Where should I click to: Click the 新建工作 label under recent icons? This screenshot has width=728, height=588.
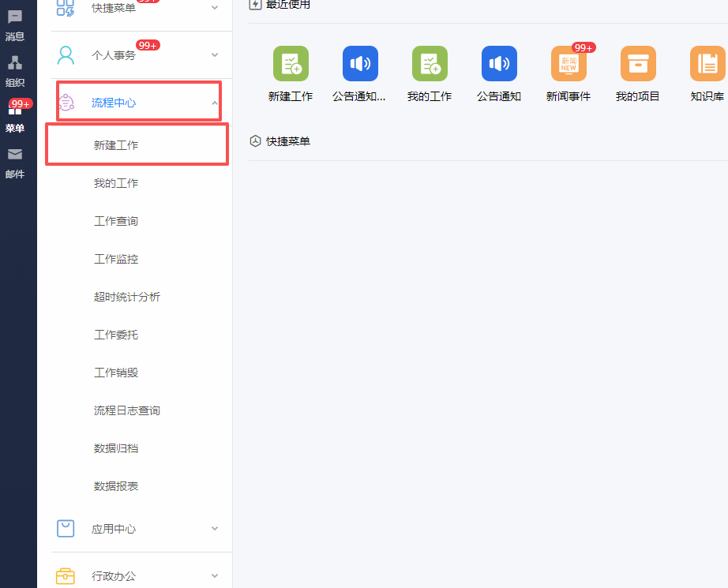[291, 96]
